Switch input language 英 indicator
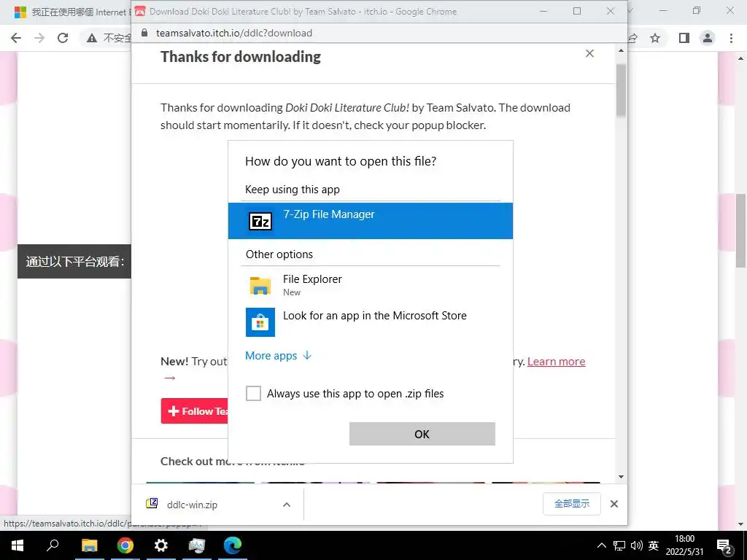The image size is (747, 560). (653, 545)
